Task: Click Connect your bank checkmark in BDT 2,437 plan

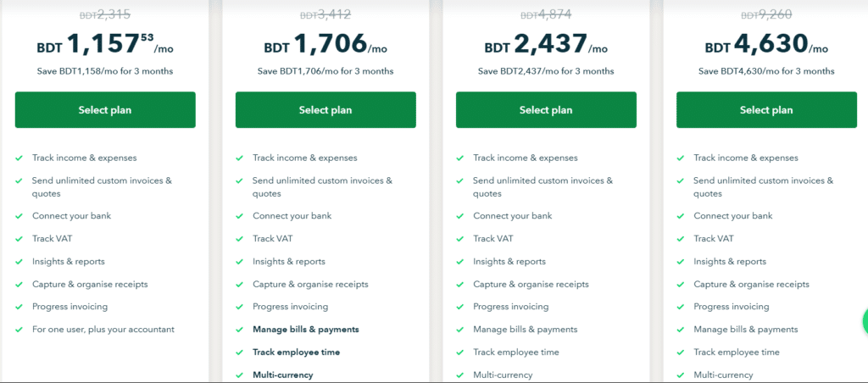Action: pos(460,216)
